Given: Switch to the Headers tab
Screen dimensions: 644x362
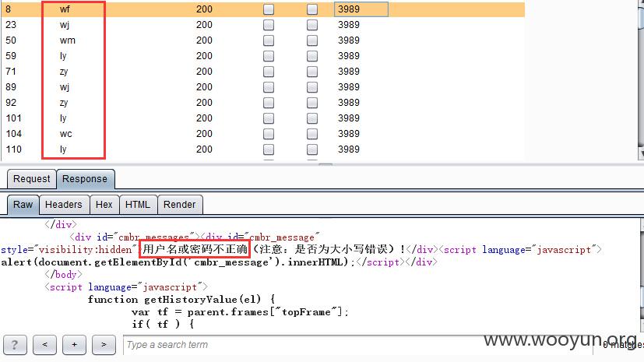Looking at the screenshot, I should click(64, 205).
